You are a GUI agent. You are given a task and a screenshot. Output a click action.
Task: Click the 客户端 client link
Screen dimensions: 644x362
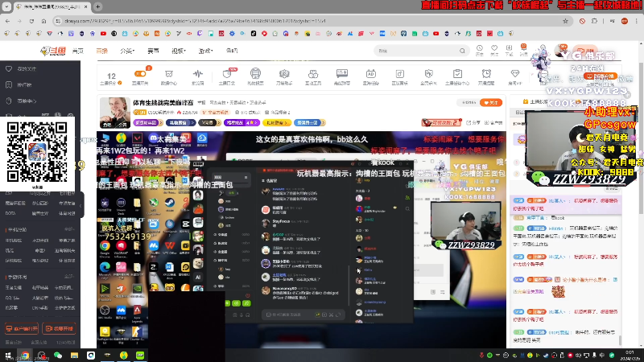pyautogui.click(x=493, y=123)
